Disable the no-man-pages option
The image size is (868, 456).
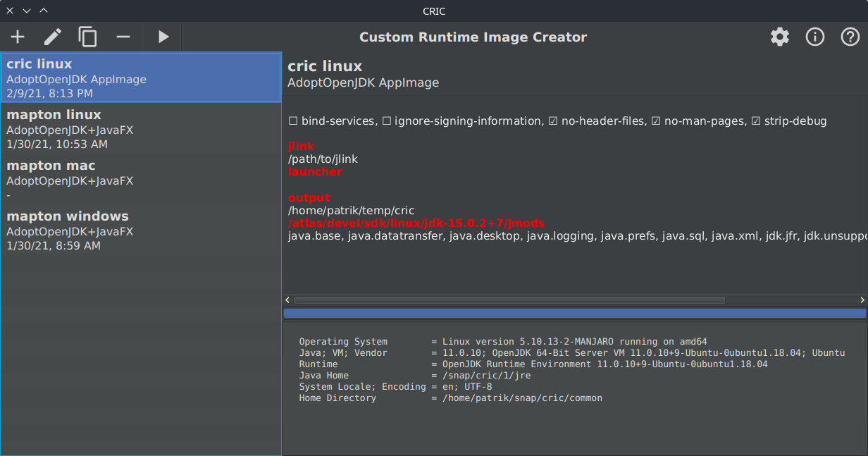[x=656, y=121]
